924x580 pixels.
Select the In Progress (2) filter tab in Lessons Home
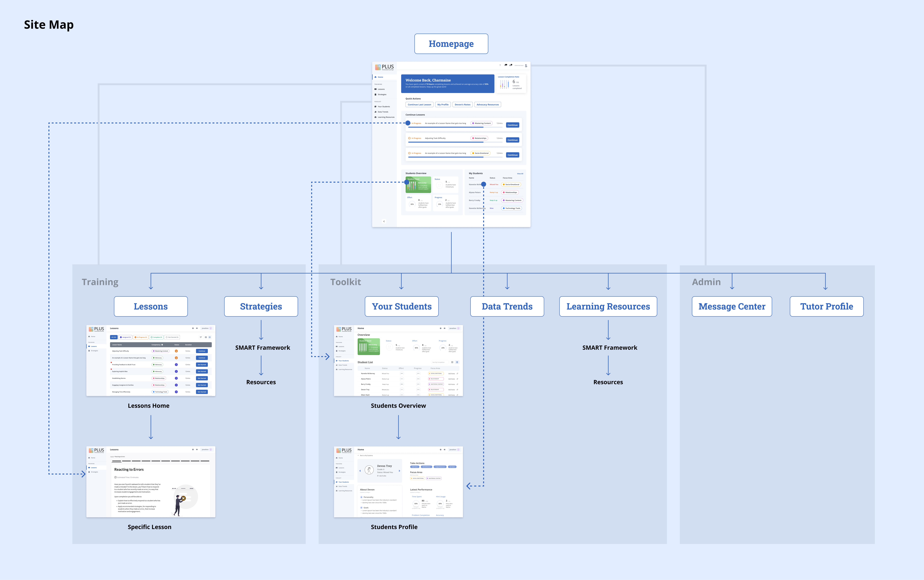click(x=141, y=337)
